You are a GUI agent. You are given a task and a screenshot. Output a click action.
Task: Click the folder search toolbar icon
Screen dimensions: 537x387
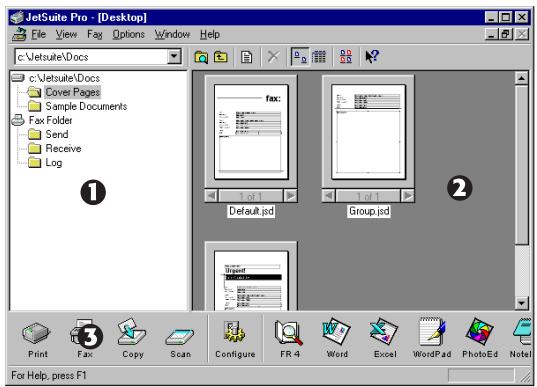[201, 57]
